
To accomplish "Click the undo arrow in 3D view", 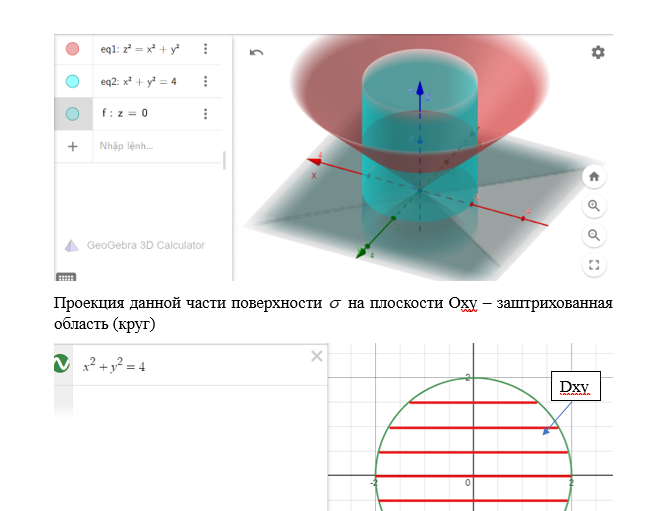I will (256, 52).
